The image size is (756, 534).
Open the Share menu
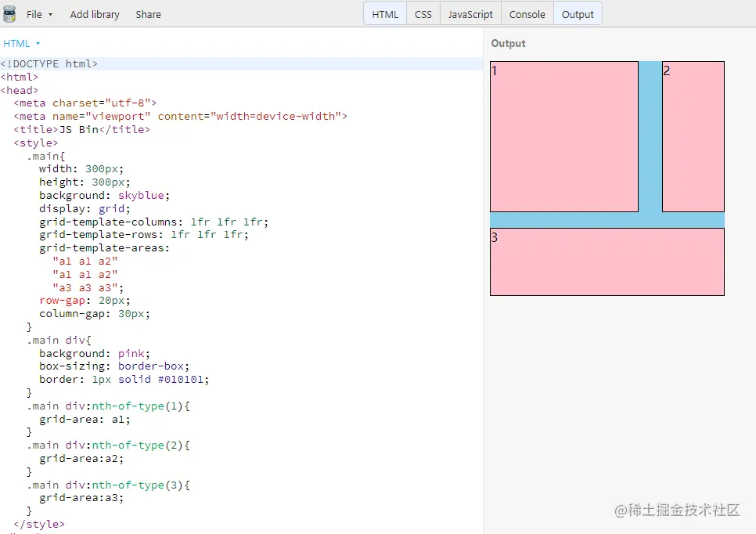pyautogui.click(x=148, y=14)
